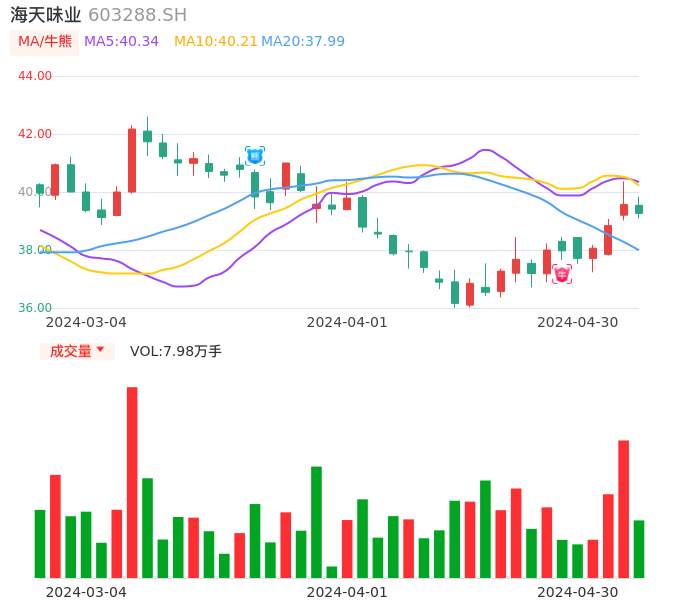
Task: Click the stock name 海天味业
Action: coord(45,15)
